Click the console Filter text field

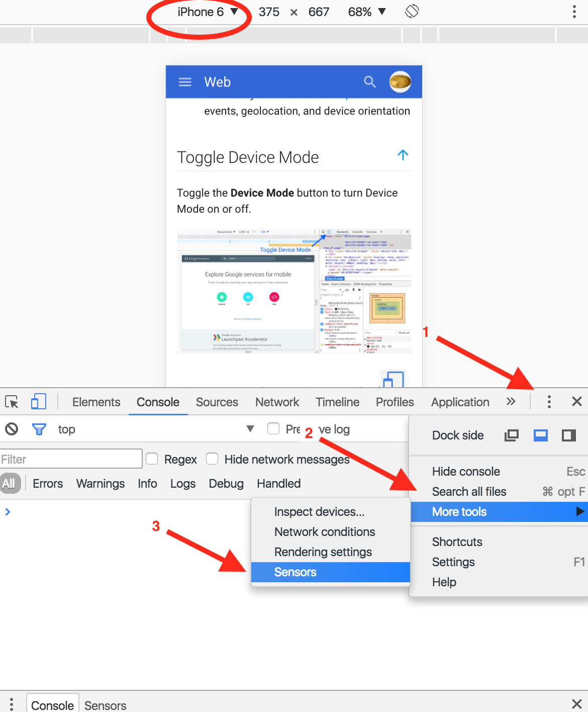(x=71, y=459)
